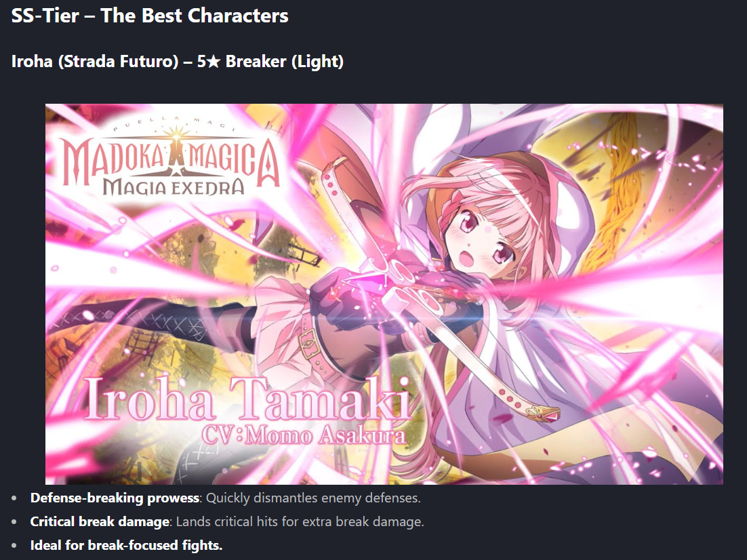Image resolution: width=747 pixels, height=560 pixels.
Task: Click the 'CV: Momo Asakura' caption
Action: click(x=304, y=435)
